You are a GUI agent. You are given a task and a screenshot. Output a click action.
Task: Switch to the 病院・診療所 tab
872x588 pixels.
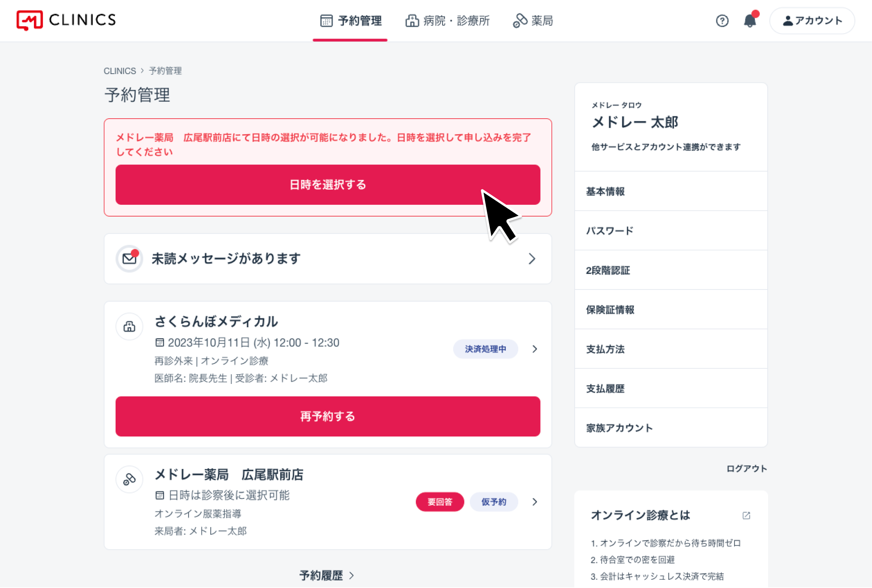[x=447, y=21]
